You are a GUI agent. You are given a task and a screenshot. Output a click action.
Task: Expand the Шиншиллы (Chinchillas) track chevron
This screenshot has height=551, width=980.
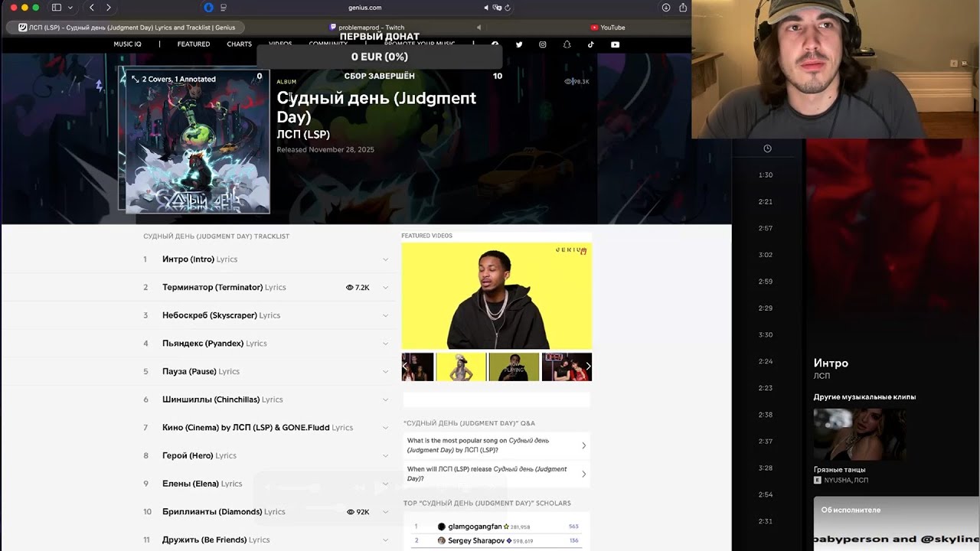click(x=386, y=399)
